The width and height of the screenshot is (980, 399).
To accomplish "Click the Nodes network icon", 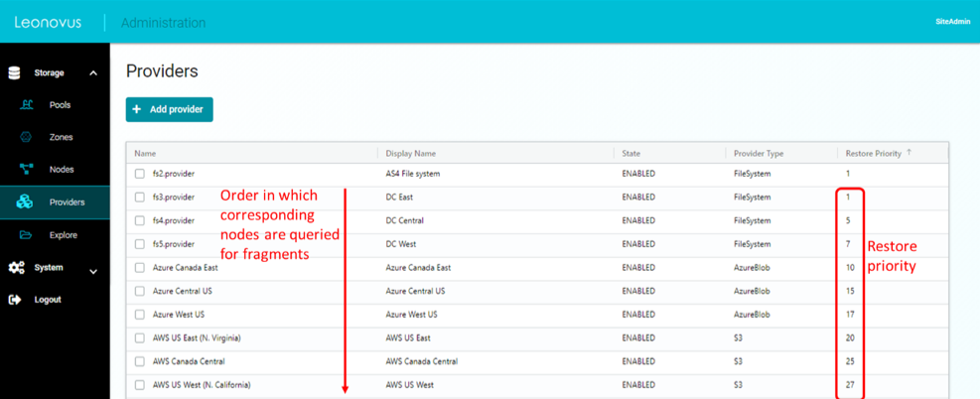I will [26, 169].
